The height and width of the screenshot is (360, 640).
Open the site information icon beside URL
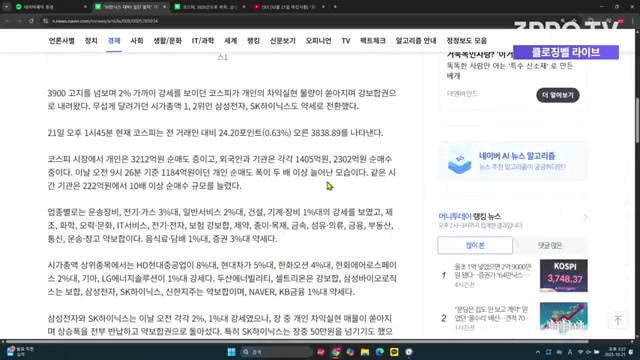click(46, 21)
